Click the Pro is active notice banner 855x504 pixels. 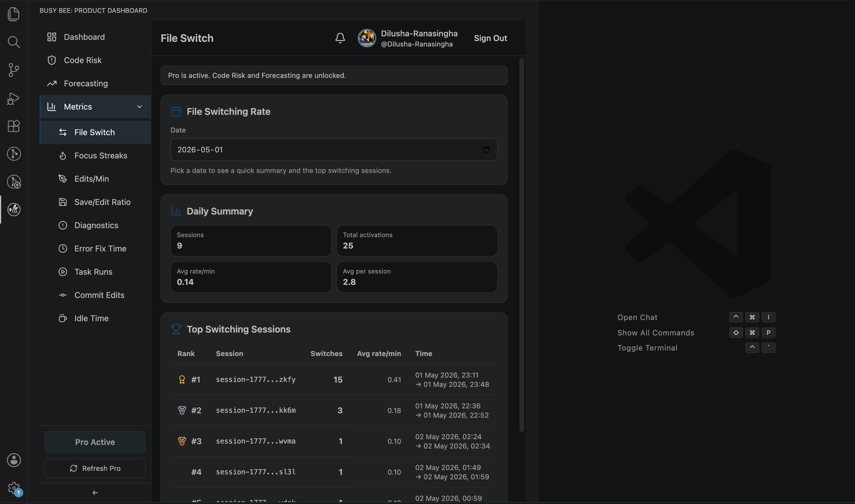click(334, 75)
